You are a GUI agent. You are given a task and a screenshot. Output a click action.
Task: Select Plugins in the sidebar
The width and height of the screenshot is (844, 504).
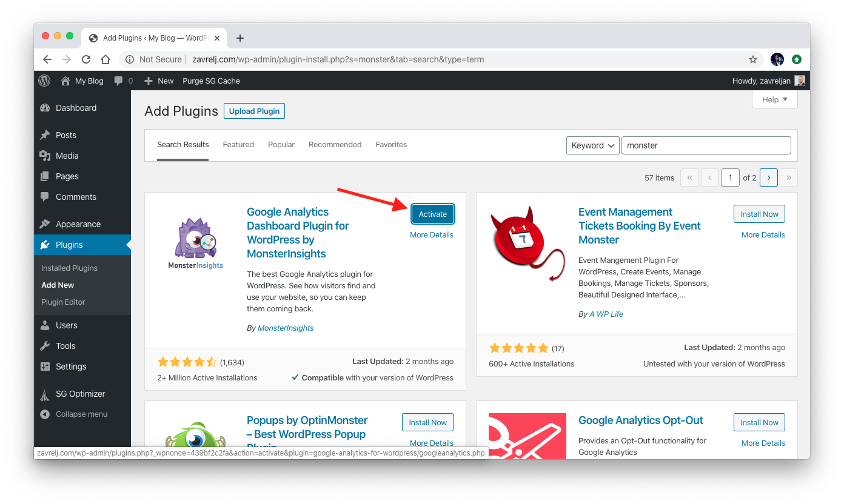pyautogui.click(x=82, y=245)
